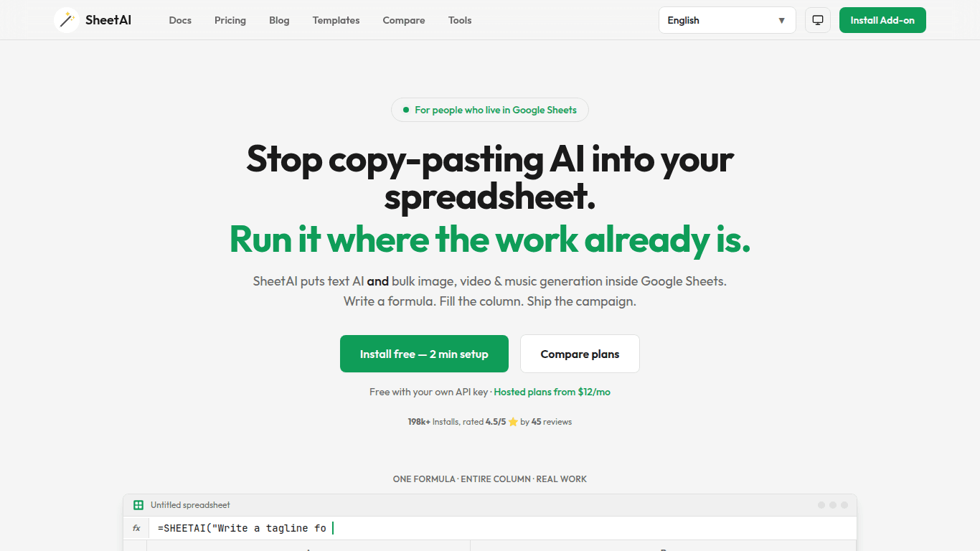Follow 'Hosted plans from $12/mo' link
Image resolution: width=980 pixels, height=551 pixels.
pyautogui.click(x=552, y=392)
